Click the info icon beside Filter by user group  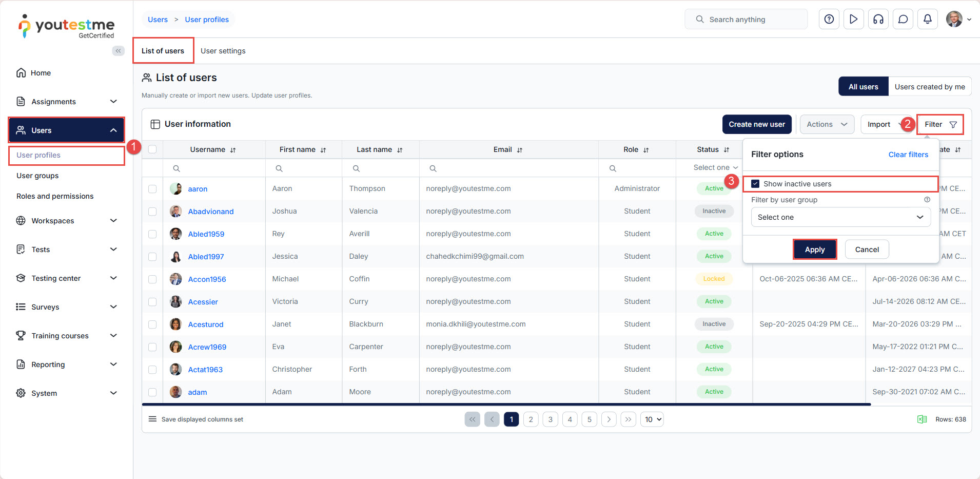[927, 200]
